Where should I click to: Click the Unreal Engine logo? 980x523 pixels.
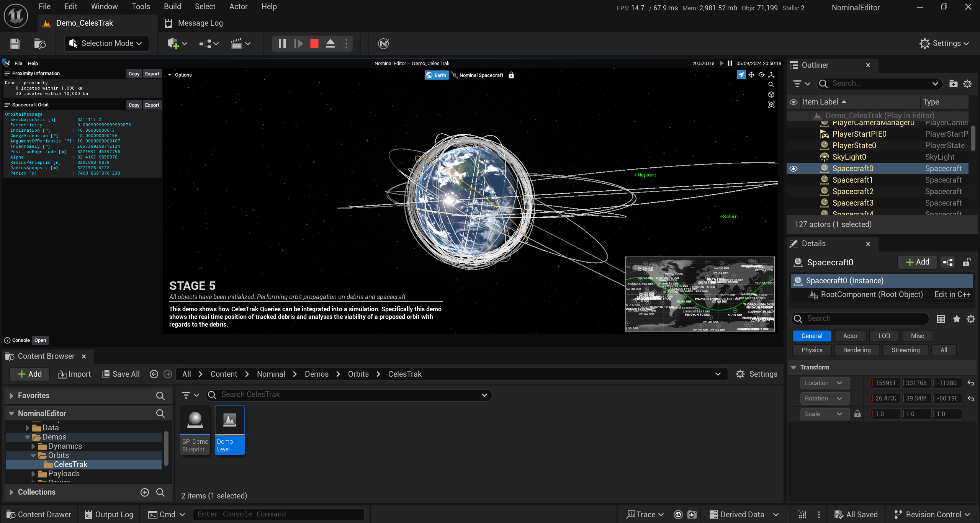tap(16, 16)
